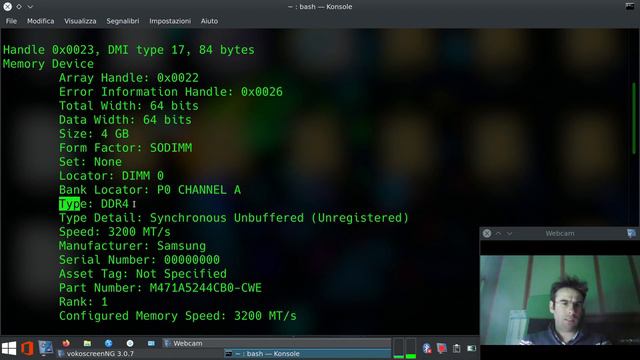Launch the orange Office icon in taskbar
Viewport: 640px width, 360px height.
27,348
